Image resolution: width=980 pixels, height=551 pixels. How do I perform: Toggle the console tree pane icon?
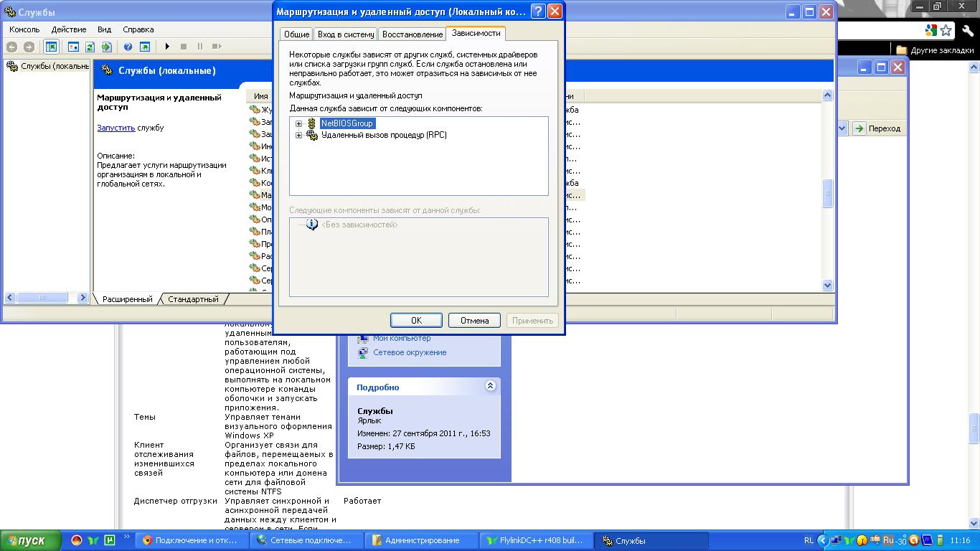51,47
